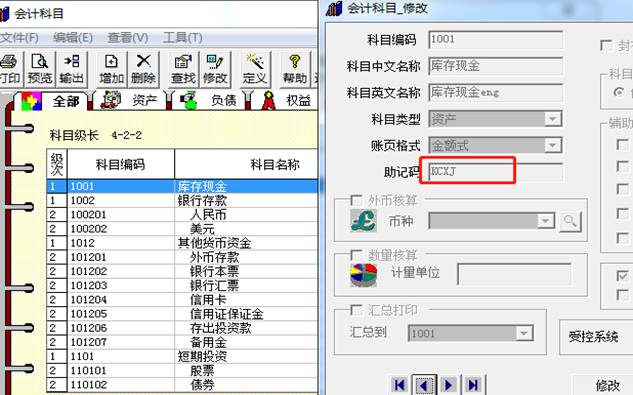633x395 pixels.
Task: Expand the 币种 currency dropdown
Action: 545,221
